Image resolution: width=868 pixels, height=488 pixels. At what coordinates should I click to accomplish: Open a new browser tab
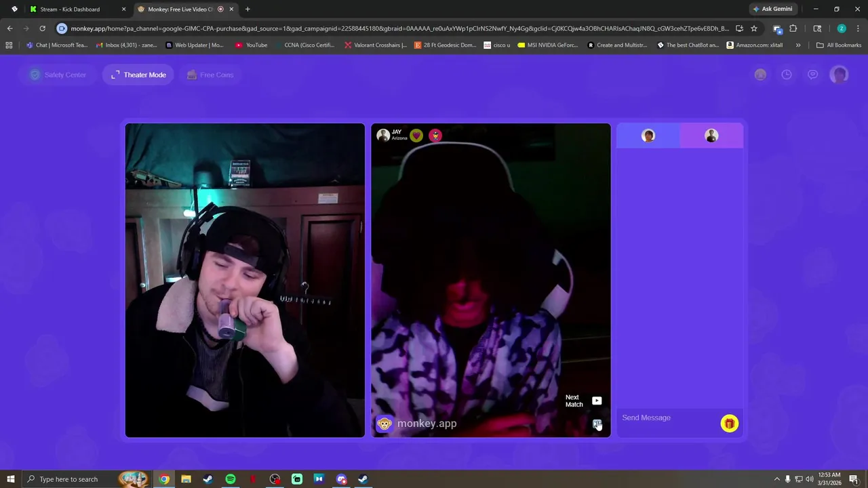tap(248, 9)
